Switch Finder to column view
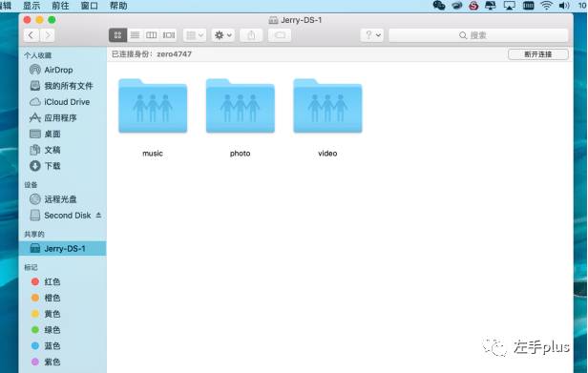This screenshot has width=588, height=373. pyautogui.click(x=151, y=35)
